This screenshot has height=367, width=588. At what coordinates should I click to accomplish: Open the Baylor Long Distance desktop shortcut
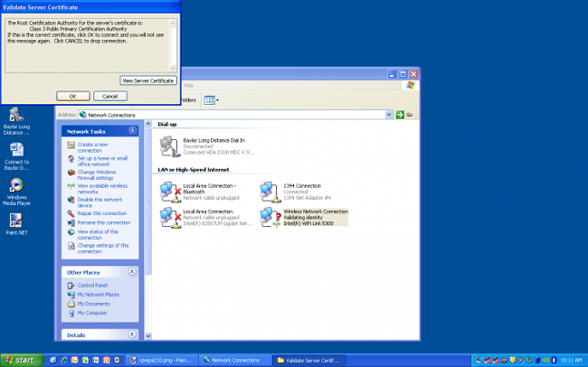click(16, 121)
